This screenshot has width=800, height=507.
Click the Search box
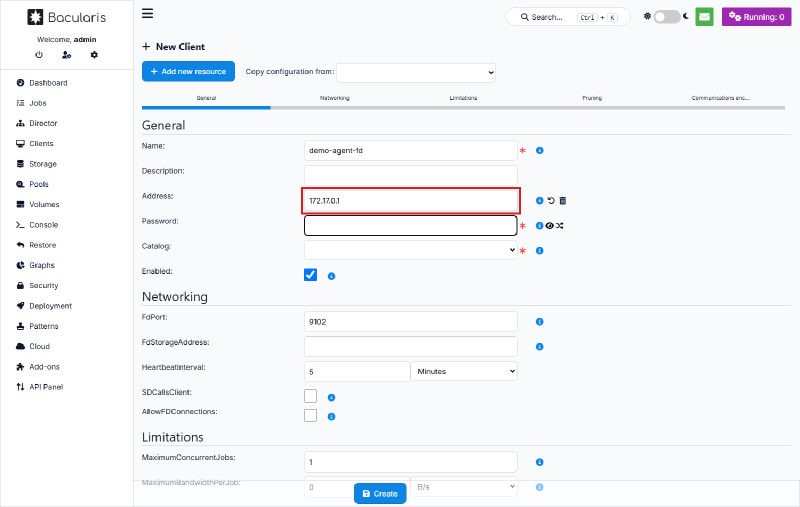[568, 17]
